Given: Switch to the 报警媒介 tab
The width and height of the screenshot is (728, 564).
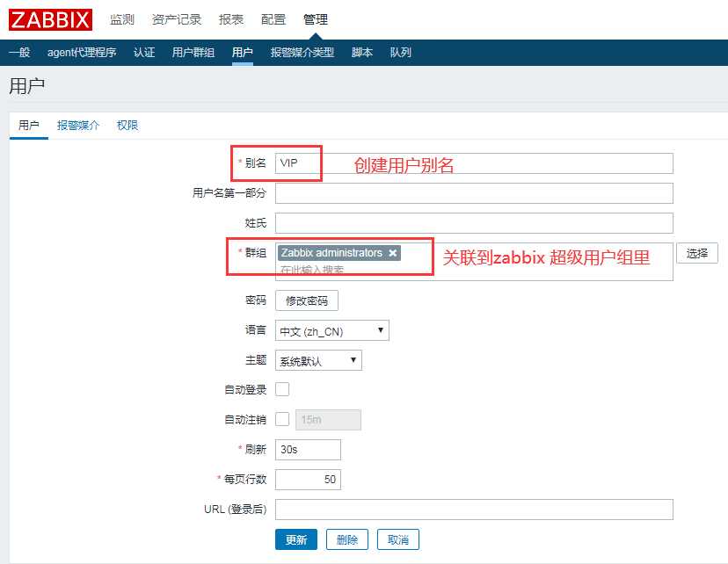Looking at the screenshot, I should pos(78,126).
